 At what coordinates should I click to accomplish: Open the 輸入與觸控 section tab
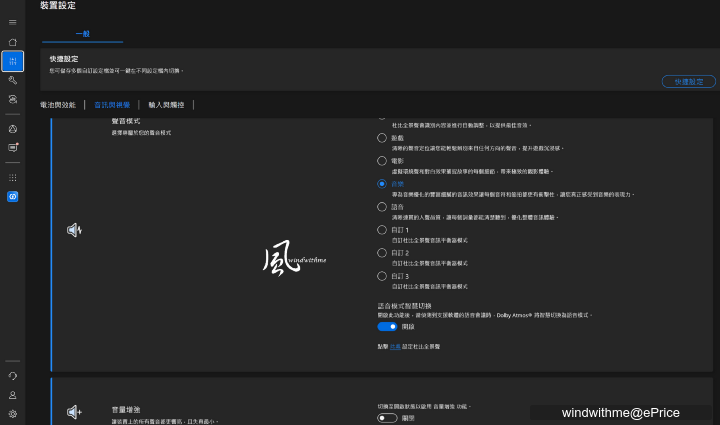tap(166, 105)
